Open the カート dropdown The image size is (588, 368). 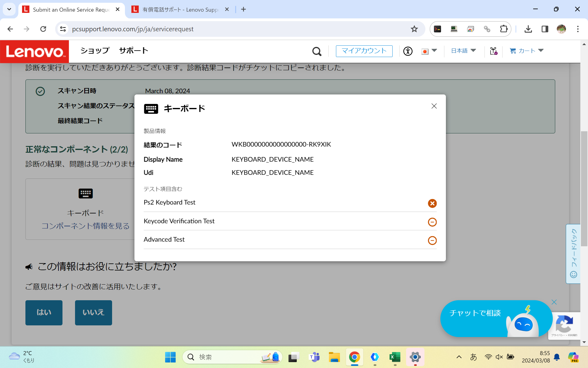tap(526, 51)
